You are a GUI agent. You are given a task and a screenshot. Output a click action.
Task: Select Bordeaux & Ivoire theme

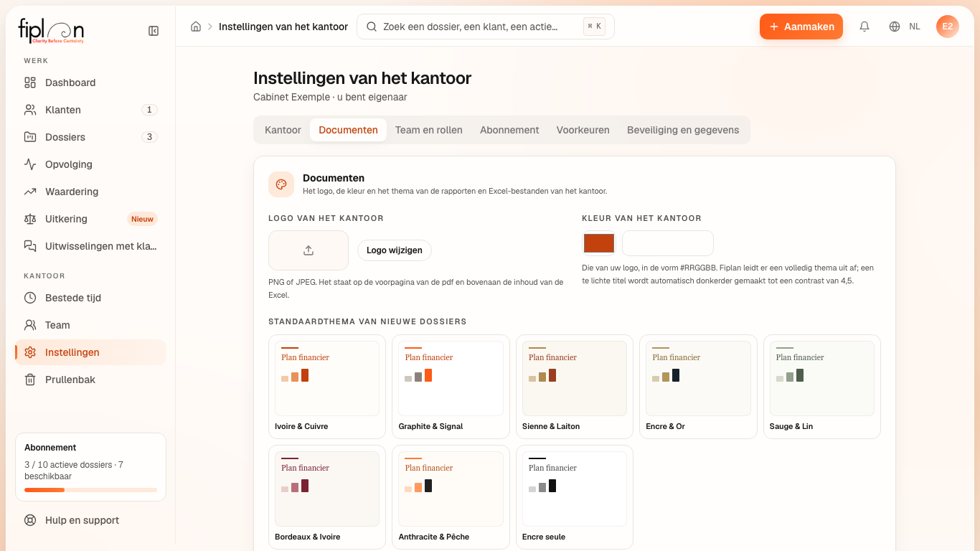[x=327, y=497]
